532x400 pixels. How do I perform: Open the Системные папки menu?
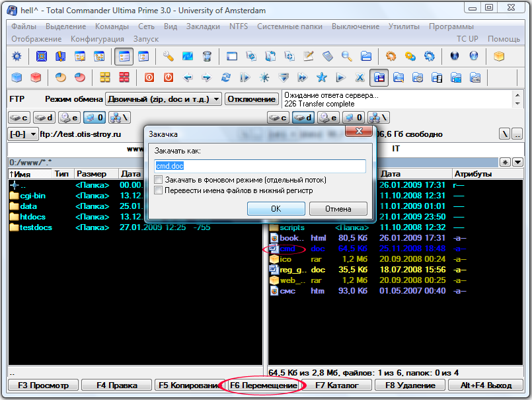click(289, 26)
